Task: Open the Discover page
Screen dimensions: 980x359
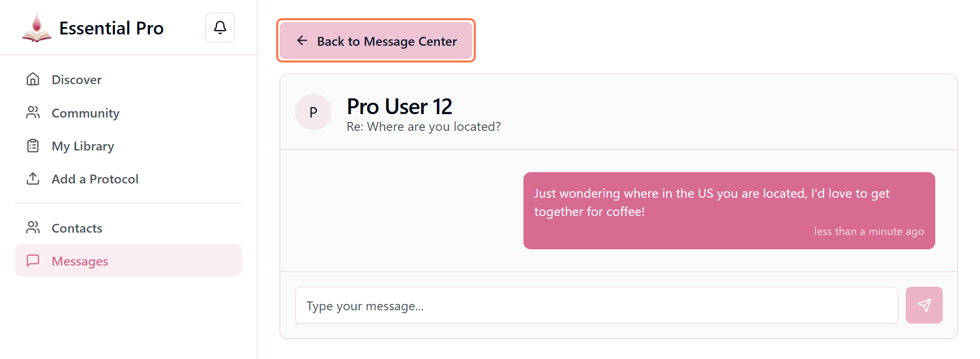Action: tap(77, 80)
